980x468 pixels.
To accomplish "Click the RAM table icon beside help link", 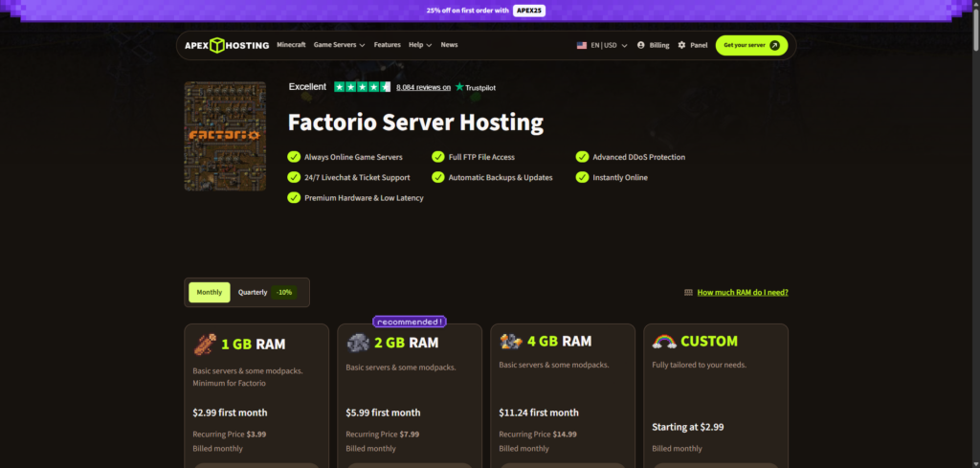I will [x=688, y=292].
